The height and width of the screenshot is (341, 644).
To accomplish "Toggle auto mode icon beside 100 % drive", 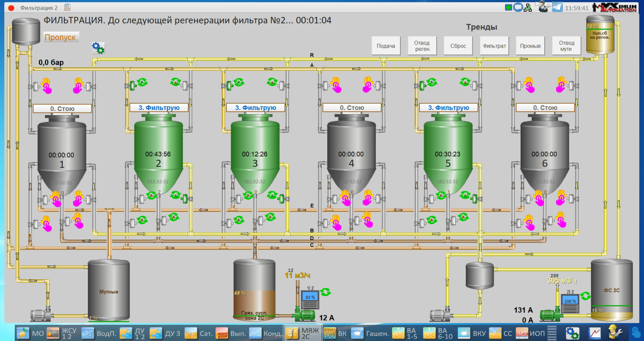I will tap(586, 296).
